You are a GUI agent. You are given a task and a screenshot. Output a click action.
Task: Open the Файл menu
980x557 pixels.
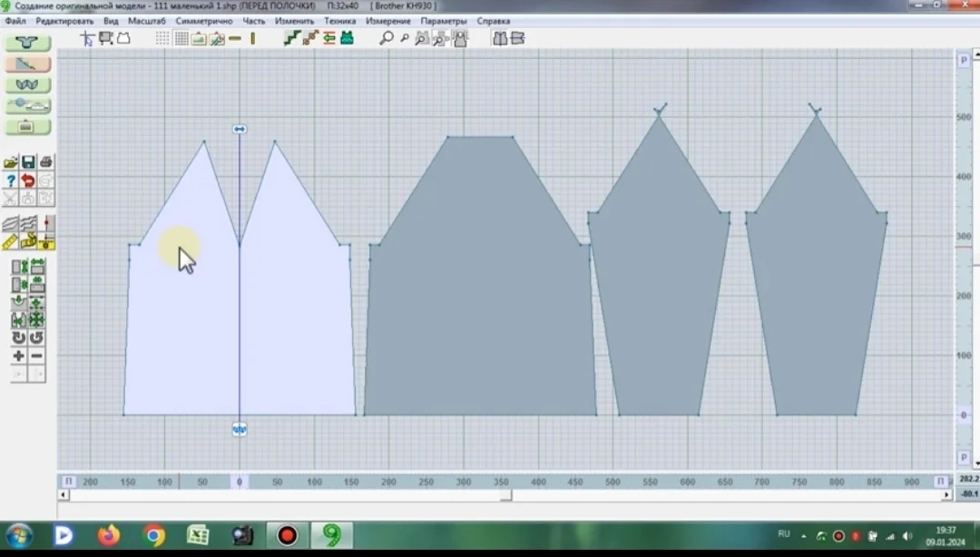pos(15,21)
